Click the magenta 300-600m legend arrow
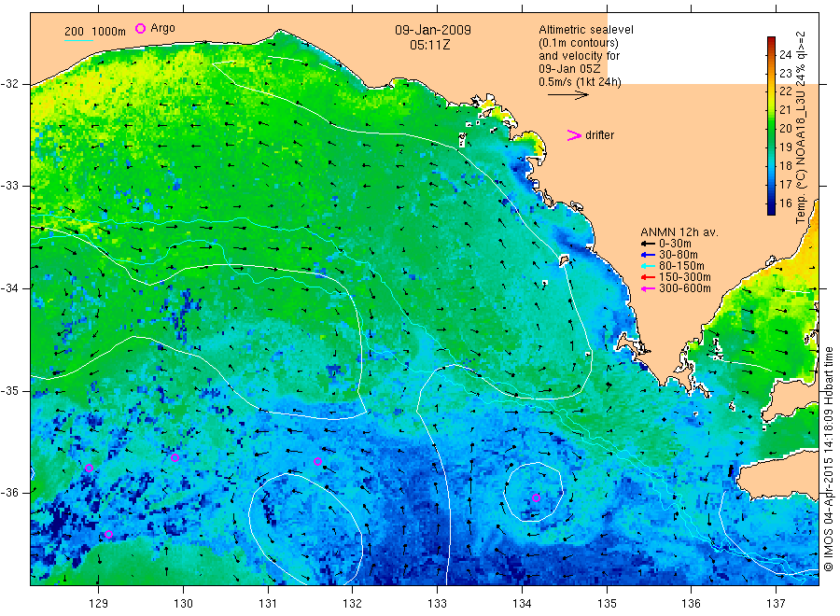Image resolution: width=840 pixels, height=616 pixels. (648, 288)
